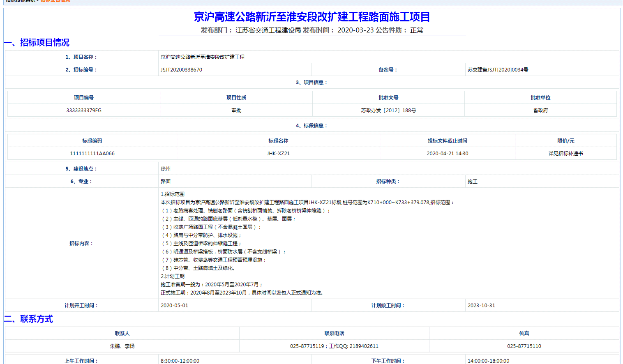623x364 pixels.
Task: Select completion date 2023-10-31
Action: (481, 306)
